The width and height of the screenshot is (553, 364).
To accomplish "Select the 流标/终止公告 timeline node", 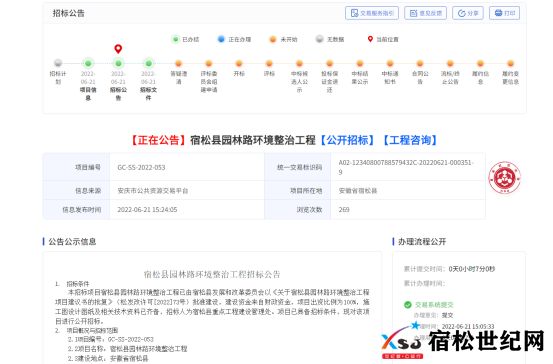I will [x=450, y=63].
